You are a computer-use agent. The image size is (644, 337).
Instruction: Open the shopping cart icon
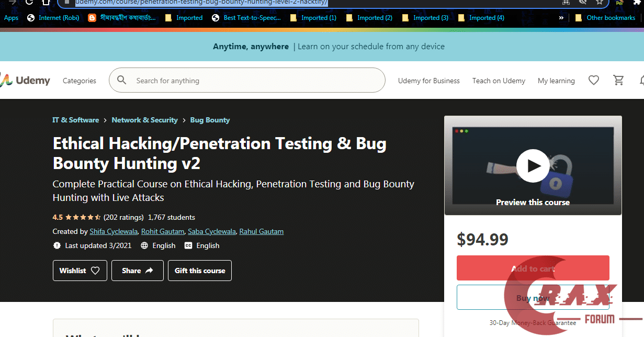pos(619,80)
